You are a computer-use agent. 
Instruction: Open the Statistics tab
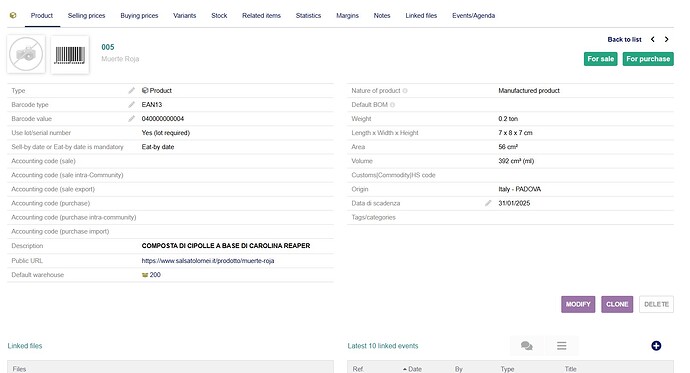[308, 15]
